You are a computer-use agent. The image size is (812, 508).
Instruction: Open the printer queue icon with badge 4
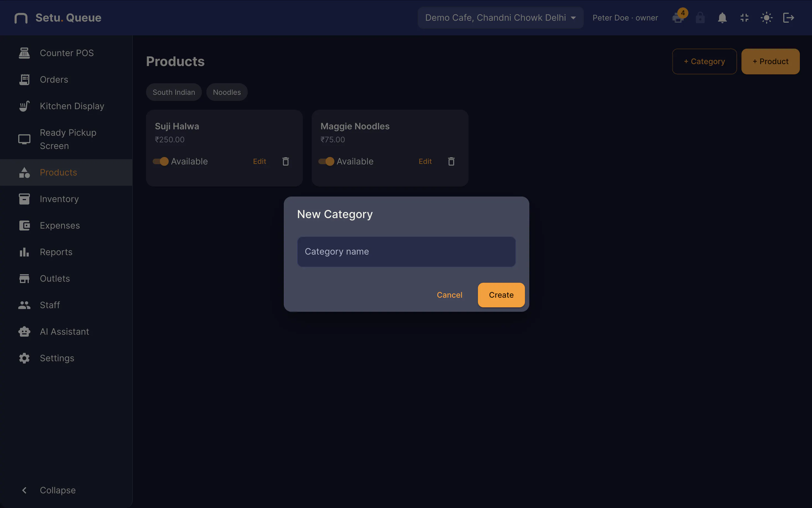(679, 17)
